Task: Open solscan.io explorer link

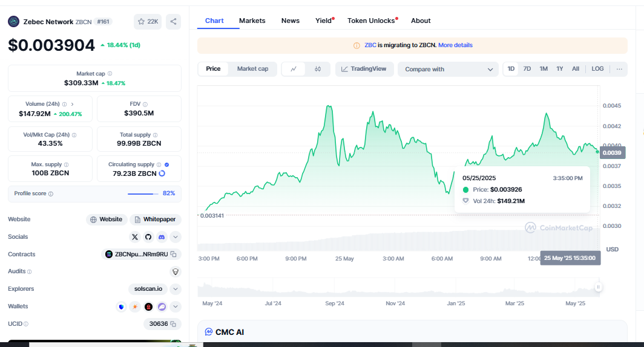Action: [148, 289]
